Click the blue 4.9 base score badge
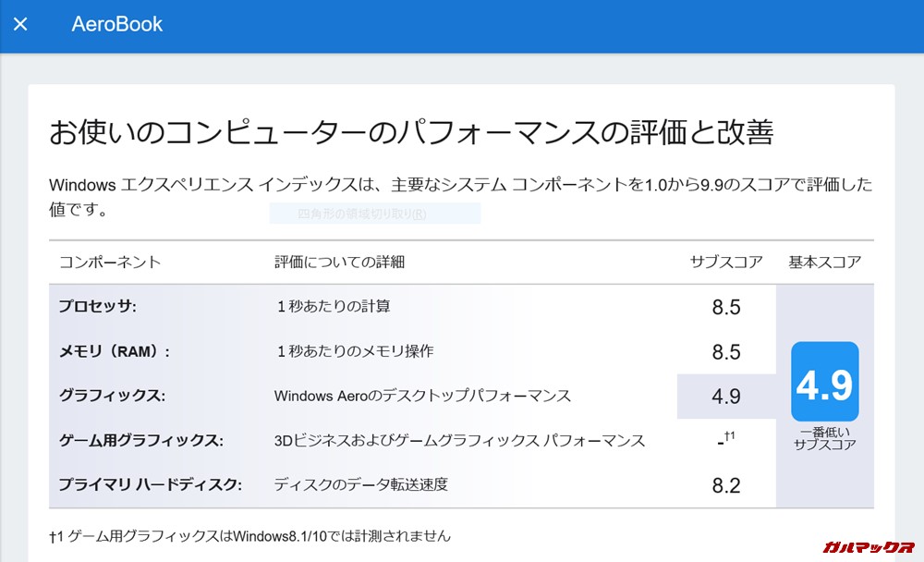 coord(824,382)
